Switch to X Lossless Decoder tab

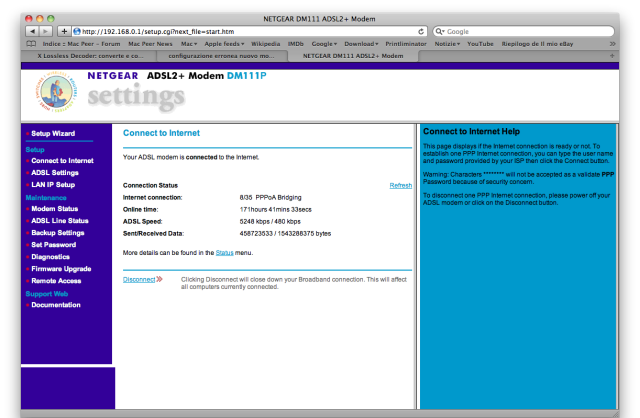[90, 56]
